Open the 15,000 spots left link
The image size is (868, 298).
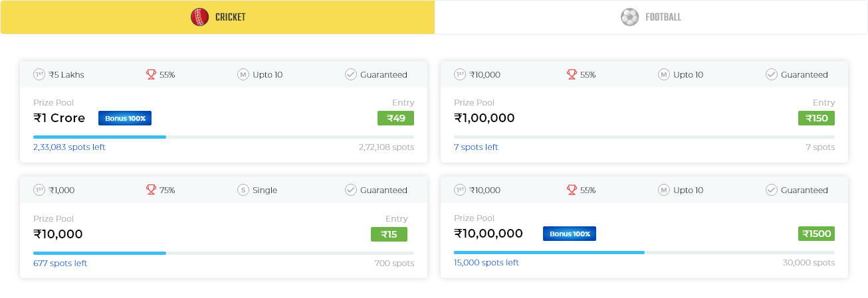point(487,263)
